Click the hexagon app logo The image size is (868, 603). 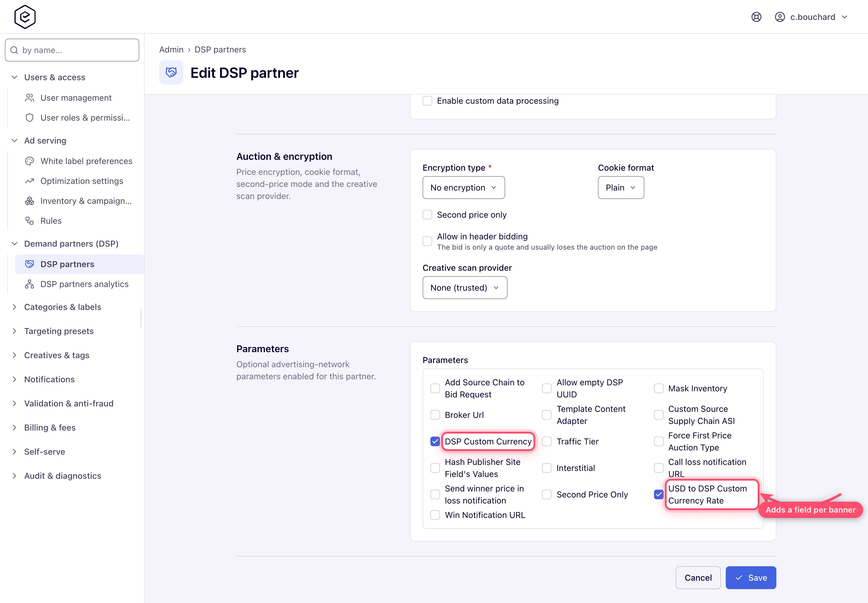pos(25,17)
